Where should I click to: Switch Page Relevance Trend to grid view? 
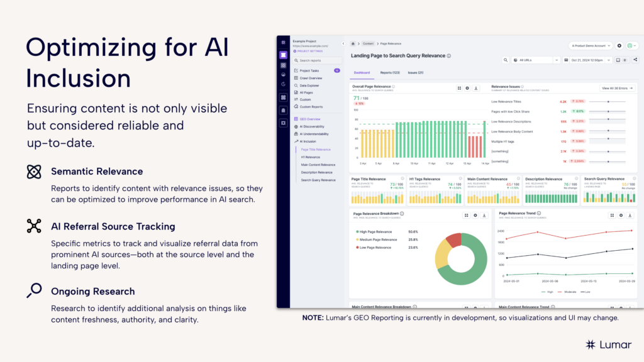point(612,216)
